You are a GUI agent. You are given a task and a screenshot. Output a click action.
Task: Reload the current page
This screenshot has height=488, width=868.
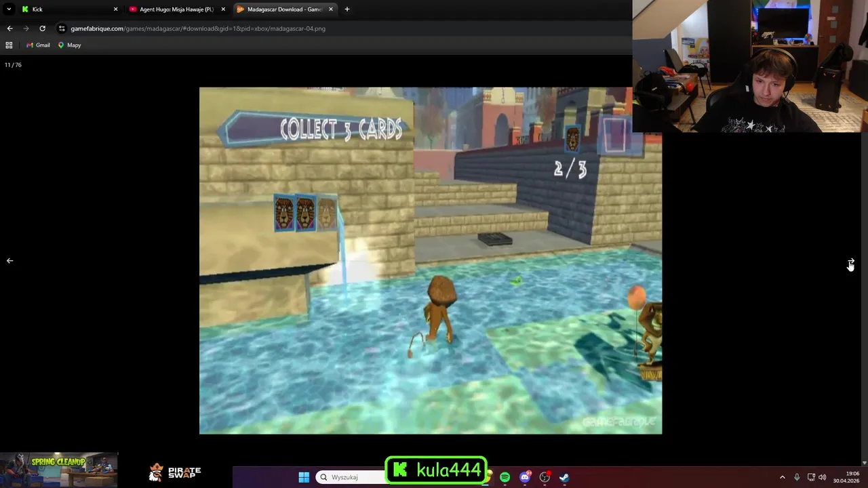coord(42,28)
